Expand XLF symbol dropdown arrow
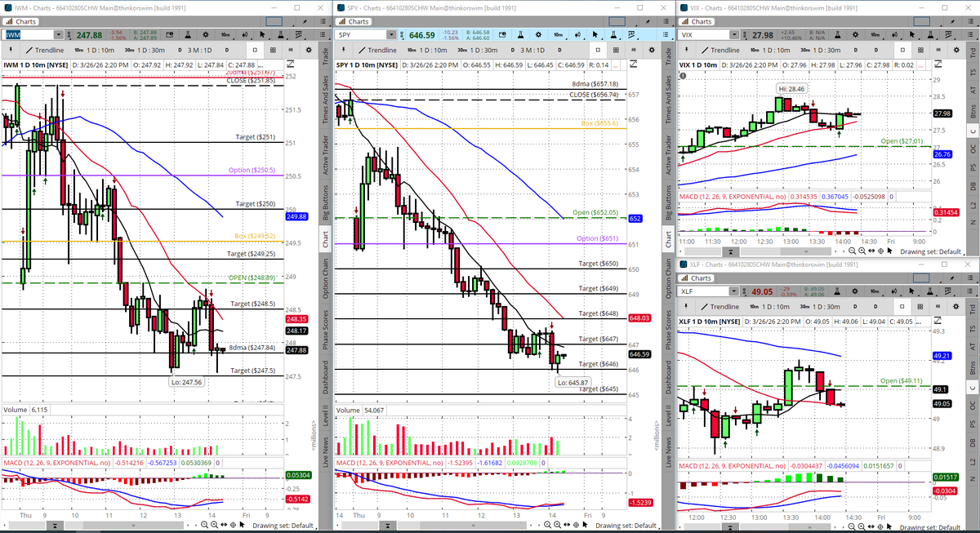 (734, 291)
